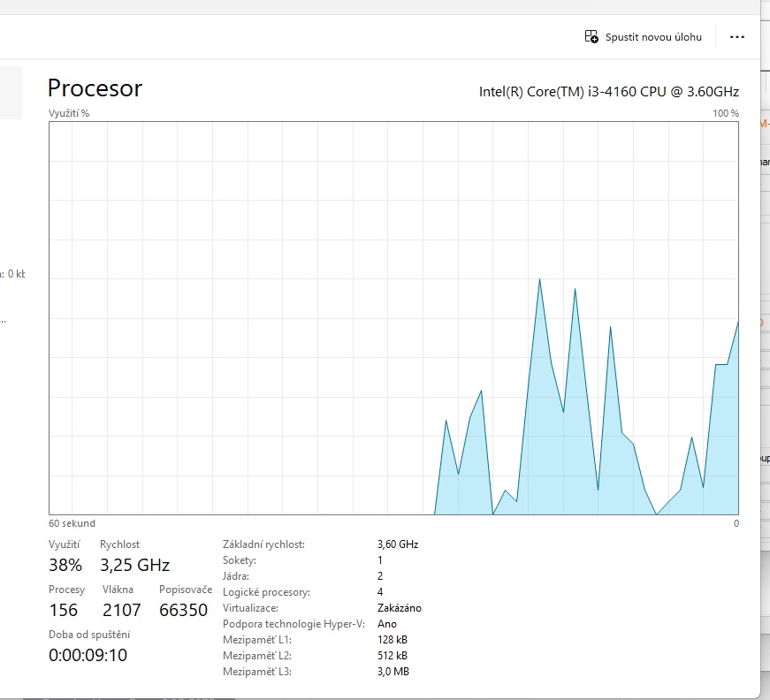
Task: Click the Podpora technologie Hyper-V label
Action: [294, 624]
